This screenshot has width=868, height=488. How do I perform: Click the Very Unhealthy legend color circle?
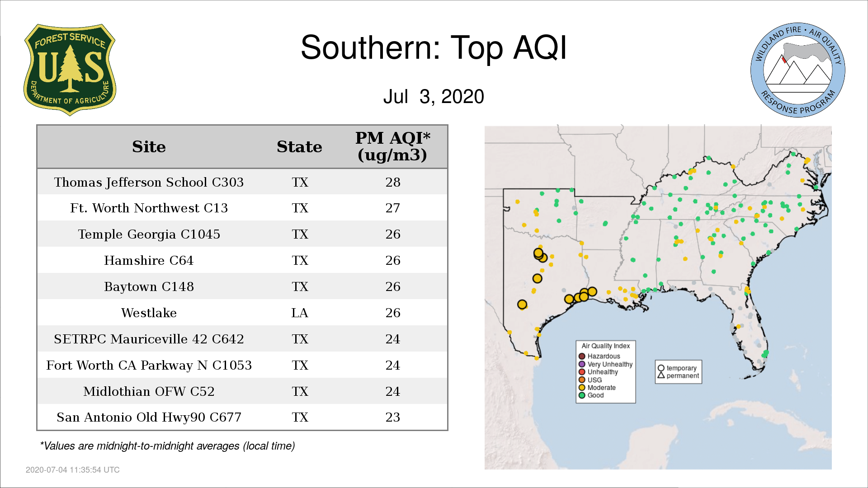[x=582, y=364]
